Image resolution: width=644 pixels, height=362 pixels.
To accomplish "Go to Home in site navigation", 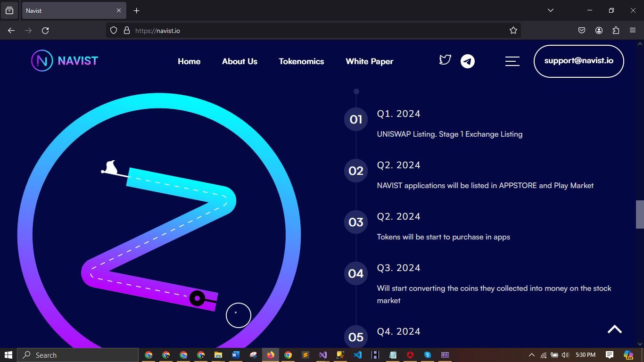I will 189,61.
